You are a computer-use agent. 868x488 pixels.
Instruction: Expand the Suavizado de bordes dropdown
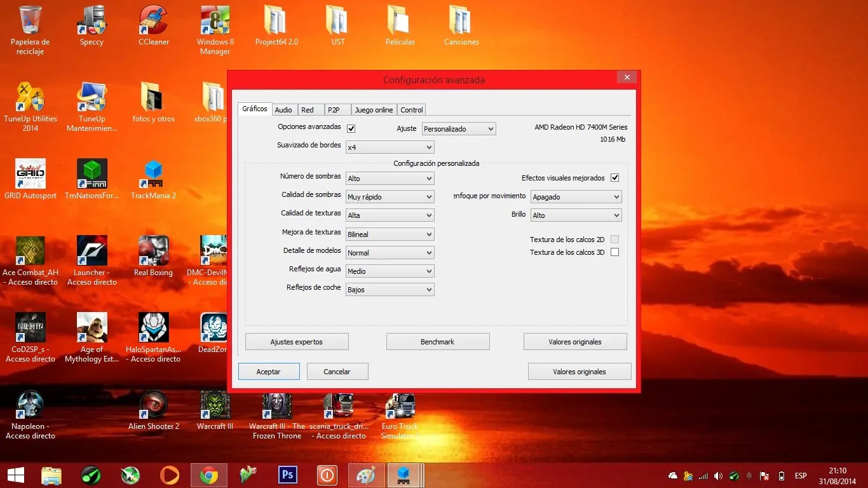click(390, 147)
